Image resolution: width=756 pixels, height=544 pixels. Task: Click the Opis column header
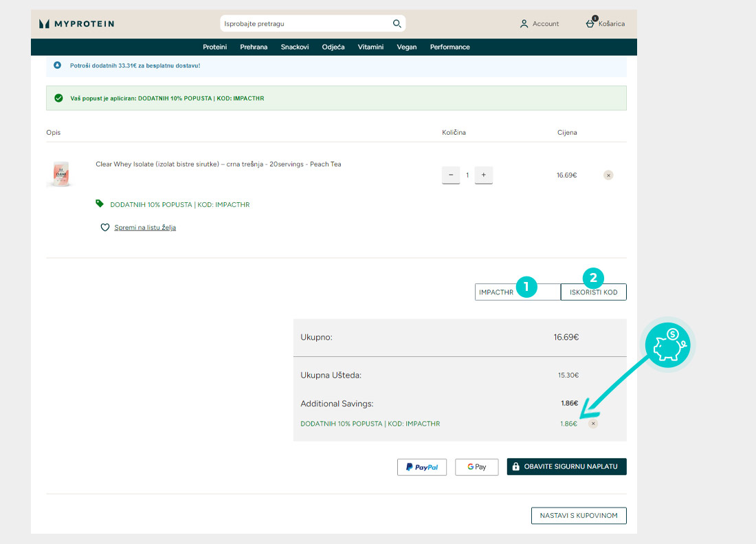(x=54, y=132)
